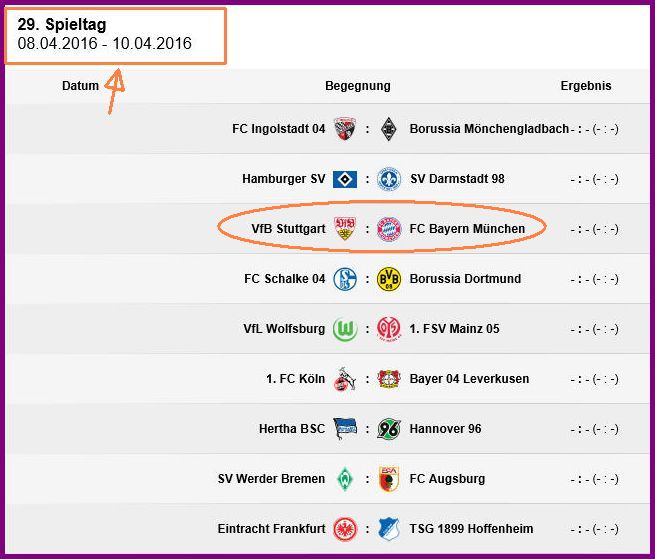Viewport: 655px width, 559px height.
Task: Click the Datum column header
Action: 80,86
